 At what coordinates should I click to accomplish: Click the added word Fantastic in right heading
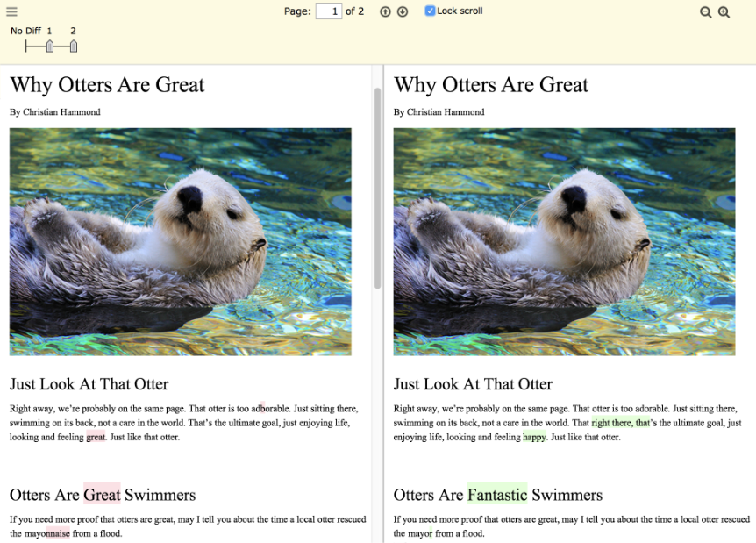(497, 495)
